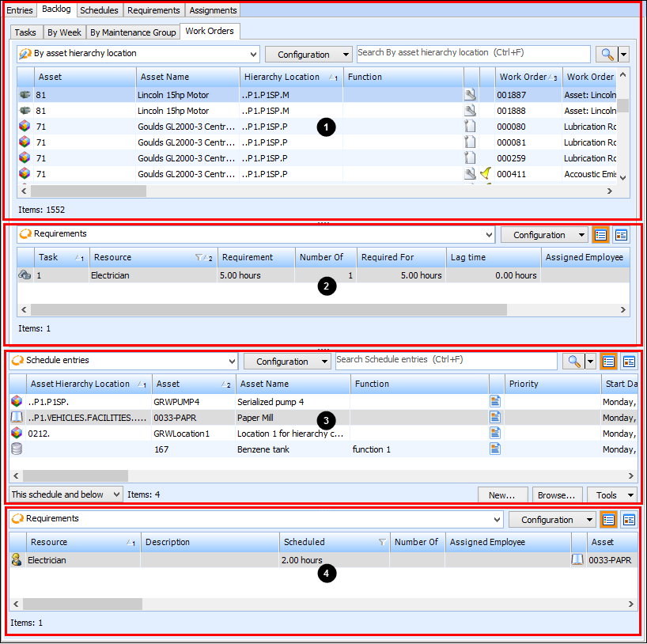Toggle list view in lower Requirements panel
The image size is (647, 644).
point(608,520)
